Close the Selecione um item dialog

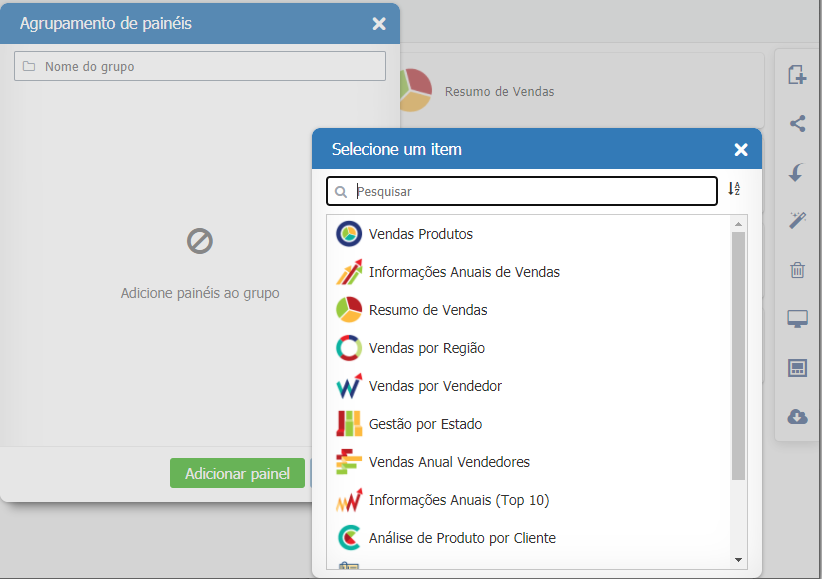pos(740,149)
